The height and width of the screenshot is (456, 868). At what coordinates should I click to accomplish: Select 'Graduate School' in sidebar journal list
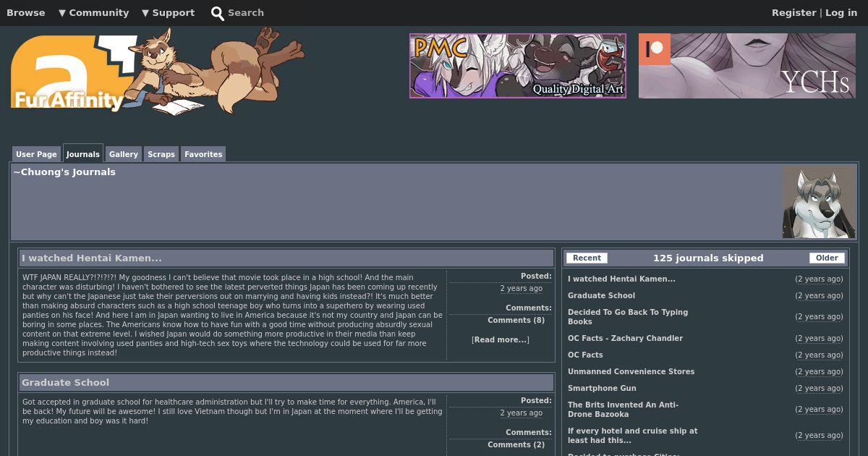601,295
